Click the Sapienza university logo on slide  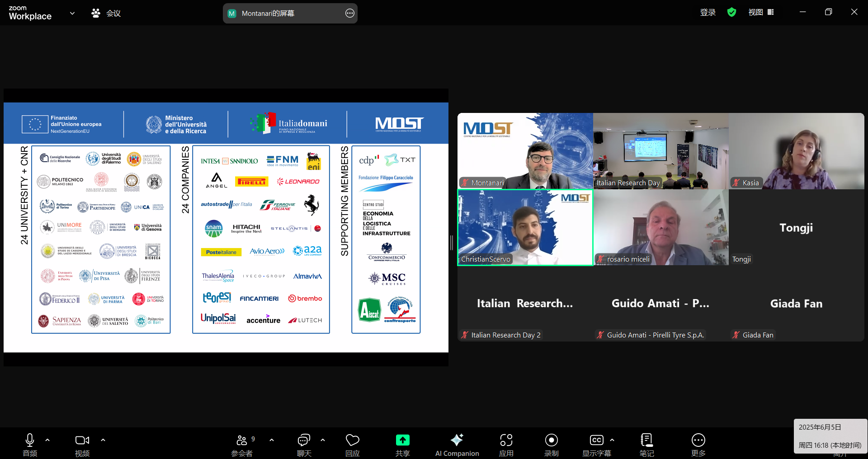(60, 321)
